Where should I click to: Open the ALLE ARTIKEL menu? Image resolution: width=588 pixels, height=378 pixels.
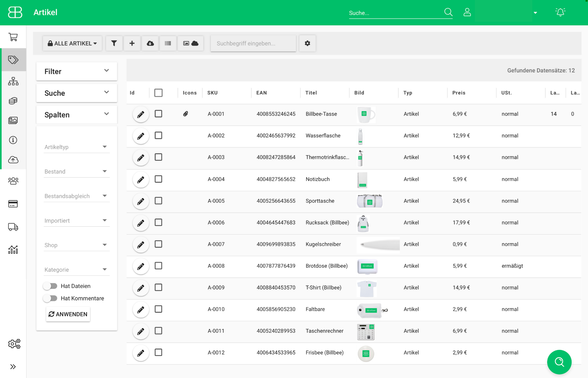72,43
